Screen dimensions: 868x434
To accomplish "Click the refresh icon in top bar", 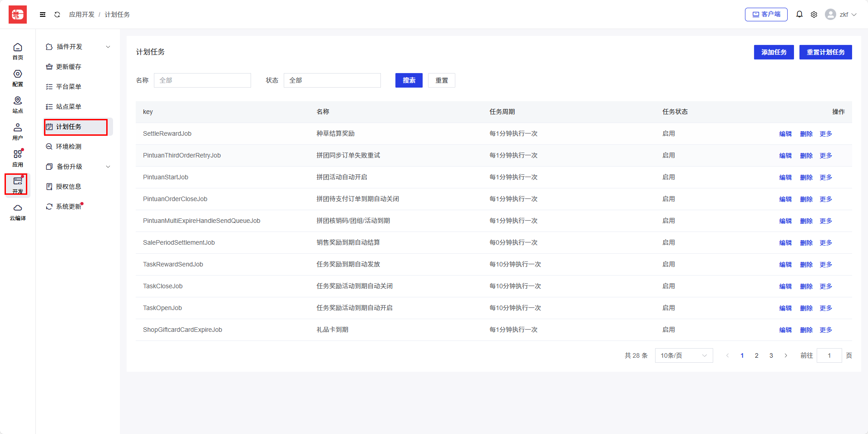I will [x=57, y=15].
